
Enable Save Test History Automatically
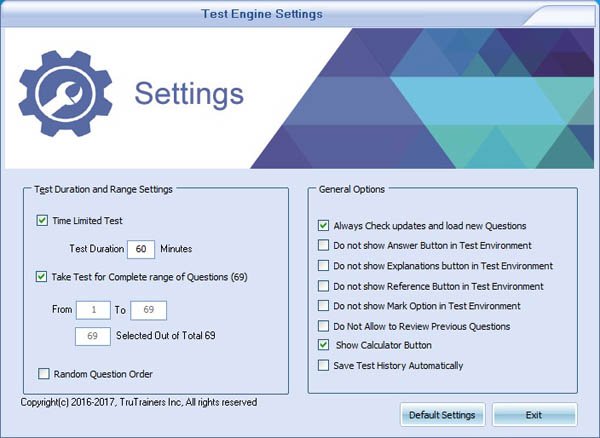coord(323,365)
